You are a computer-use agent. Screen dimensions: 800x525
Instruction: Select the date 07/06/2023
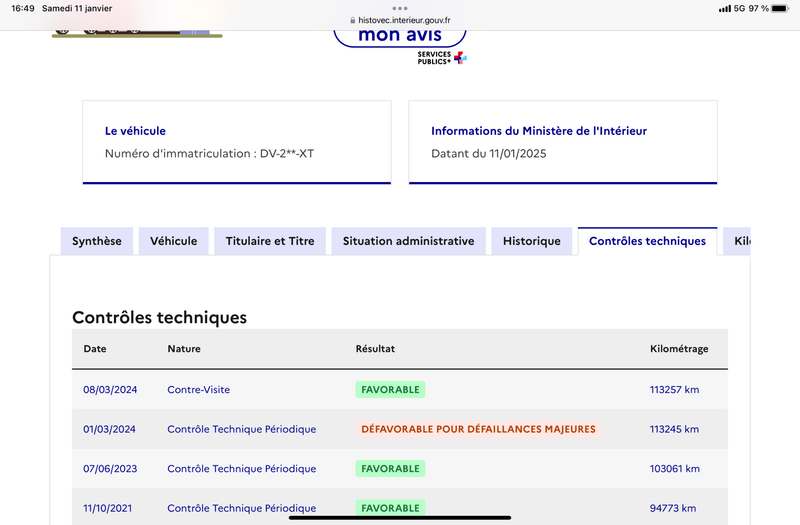110,468
